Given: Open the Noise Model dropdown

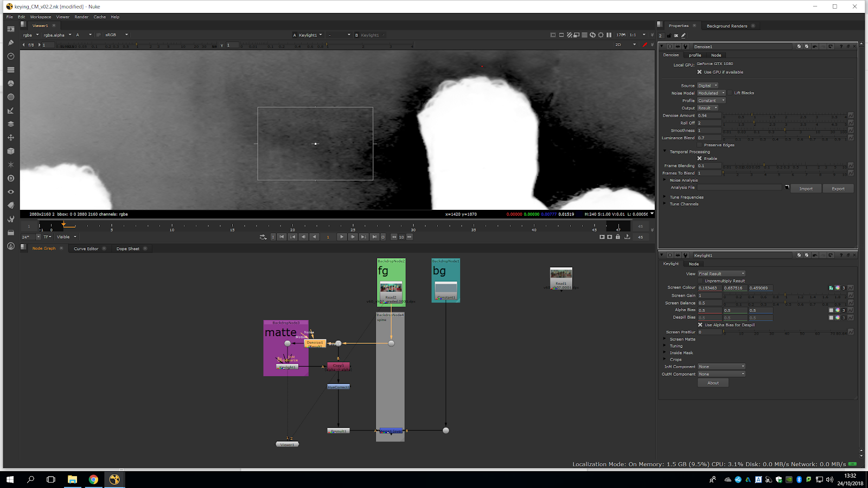Looking at the screenshot, I should pos(711,93).
